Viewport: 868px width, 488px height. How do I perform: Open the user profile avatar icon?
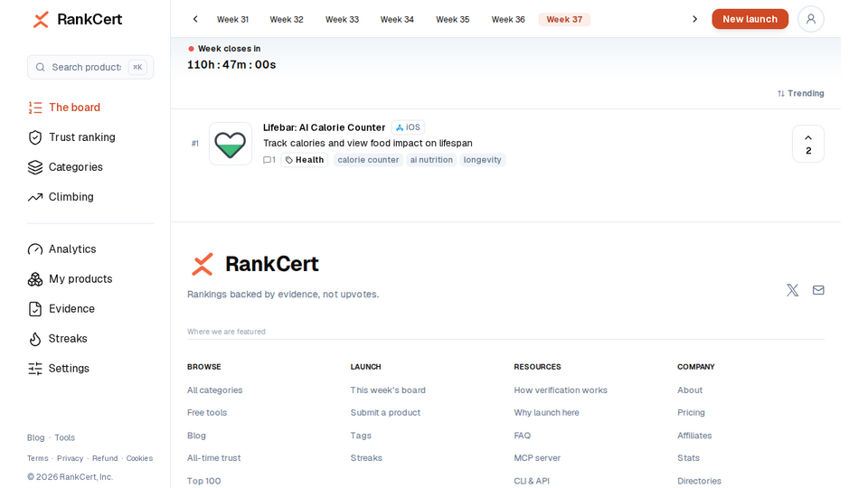point(811,19)
